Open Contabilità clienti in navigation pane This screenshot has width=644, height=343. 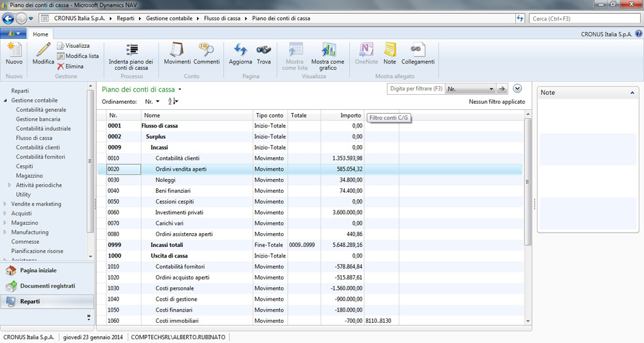(40, 148)
